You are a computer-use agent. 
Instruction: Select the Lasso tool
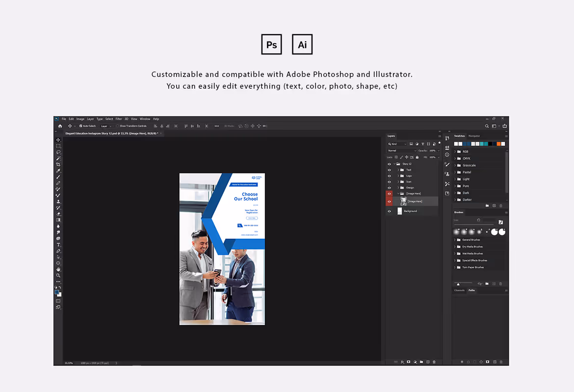point(58,152)
